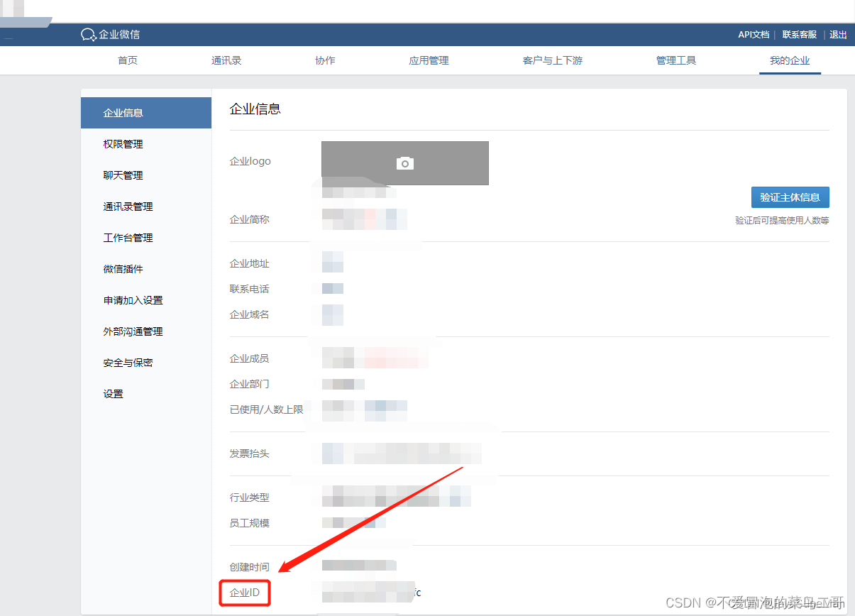Click the 联系电话 label

coord(250,290)
